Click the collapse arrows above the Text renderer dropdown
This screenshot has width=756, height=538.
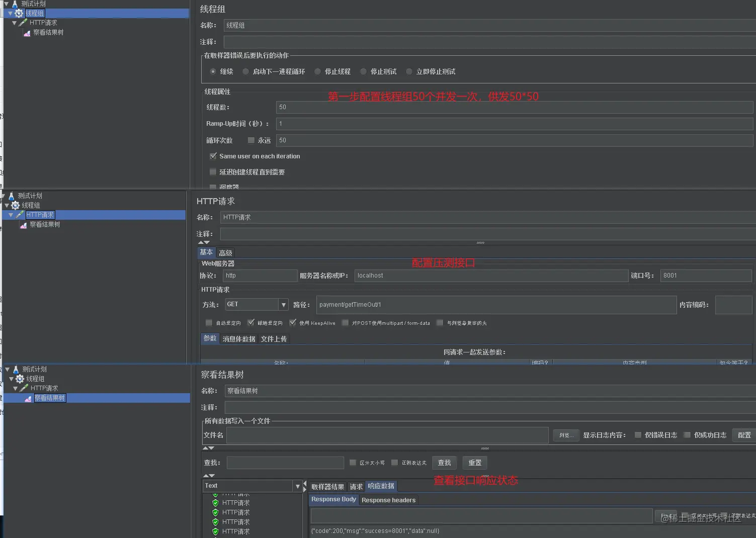click(208, 475)
